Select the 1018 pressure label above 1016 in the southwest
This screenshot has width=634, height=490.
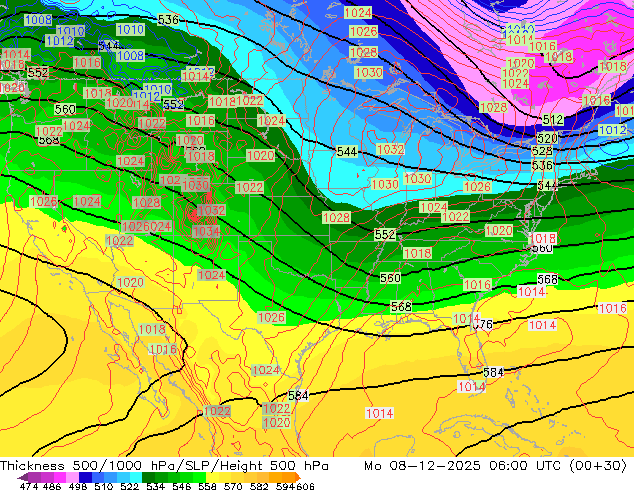click(x=152, y=329)
